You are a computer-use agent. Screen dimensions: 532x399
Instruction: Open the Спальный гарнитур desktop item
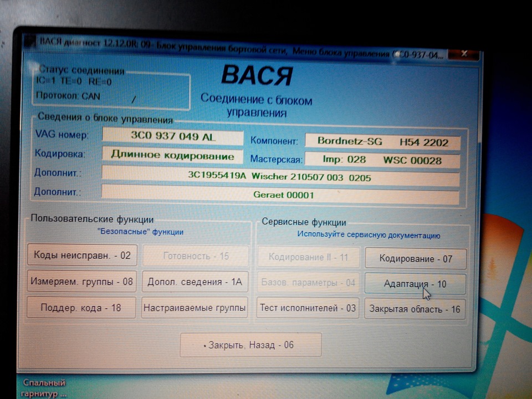coord(44,388)
